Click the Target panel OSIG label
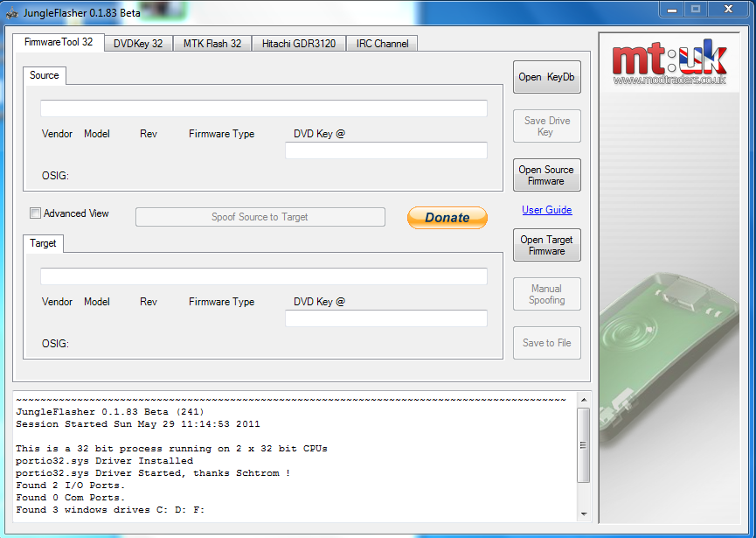The image size is (756, 538). [55, 344]
